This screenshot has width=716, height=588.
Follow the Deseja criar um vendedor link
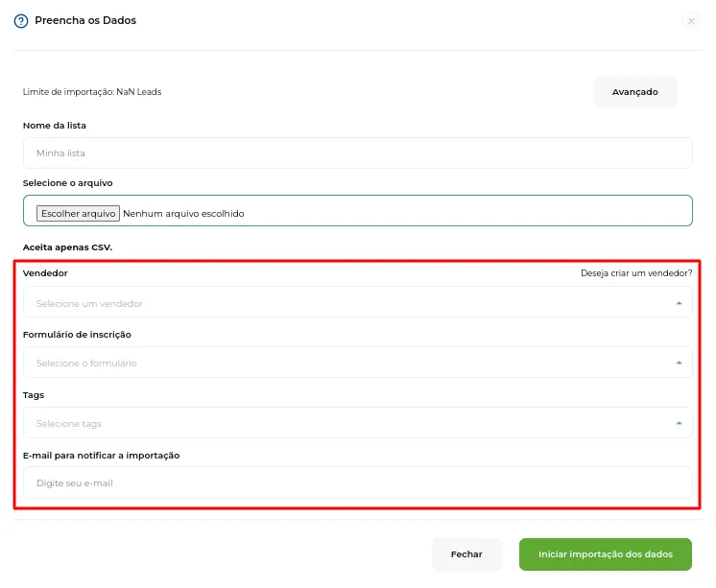coord(636,273)
